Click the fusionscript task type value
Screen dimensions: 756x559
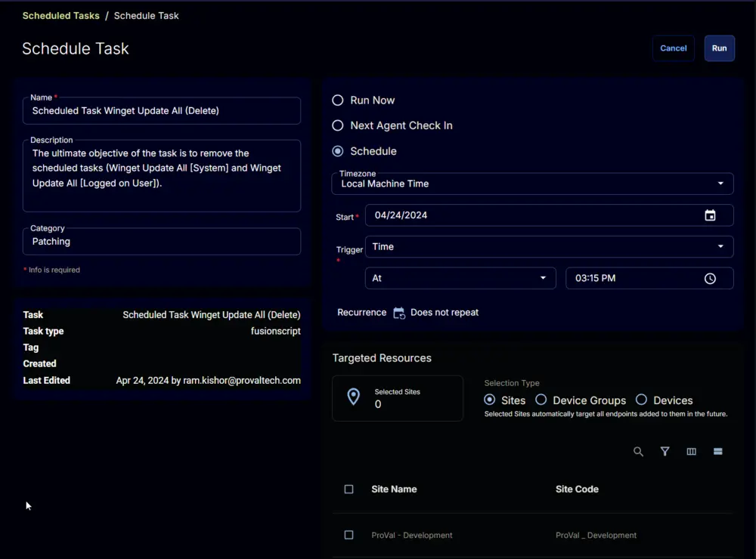click(275, 331)
